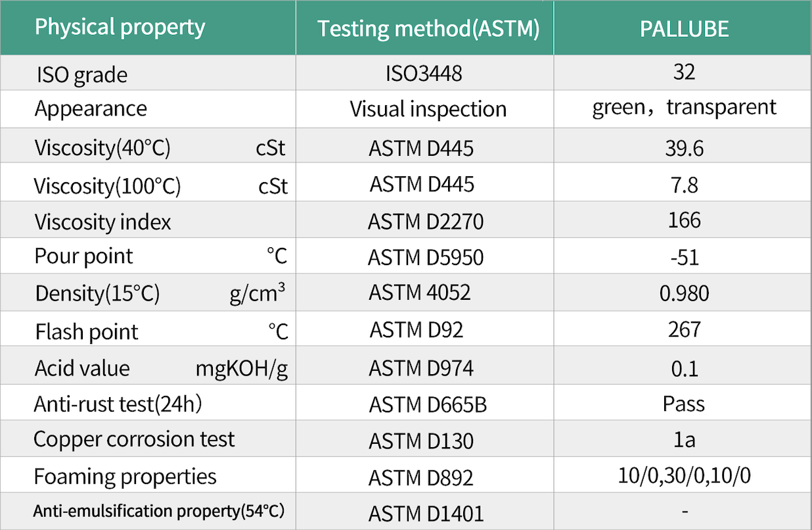The width and height of the screenshot is (812, 530).
Task: Click the ISO grade row label
Action: click(81, 74)
